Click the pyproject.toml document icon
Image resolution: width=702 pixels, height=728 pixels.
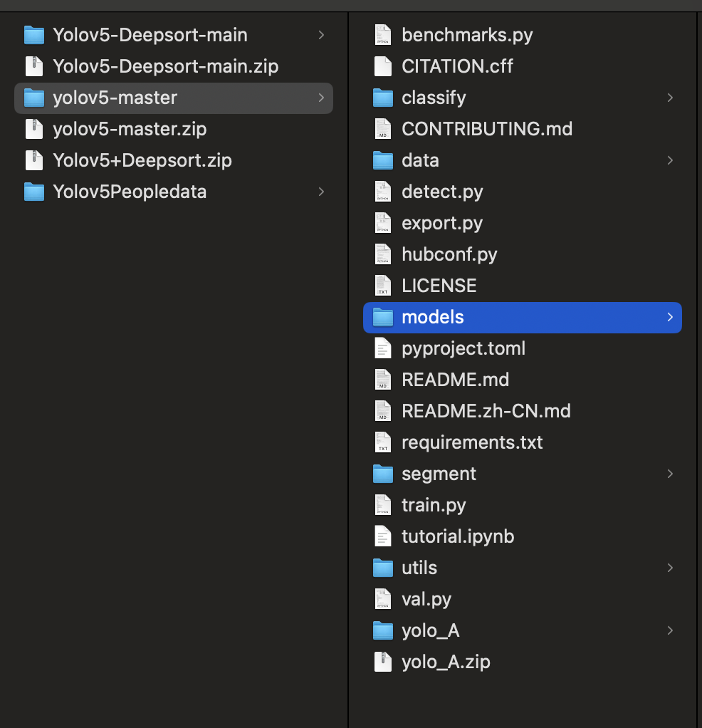pos(383,348)
